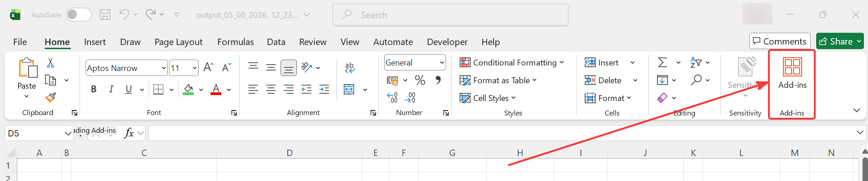Viewport: 868px width, 181px height.
Task: Apply Comma Style
Action: [438, 80]
